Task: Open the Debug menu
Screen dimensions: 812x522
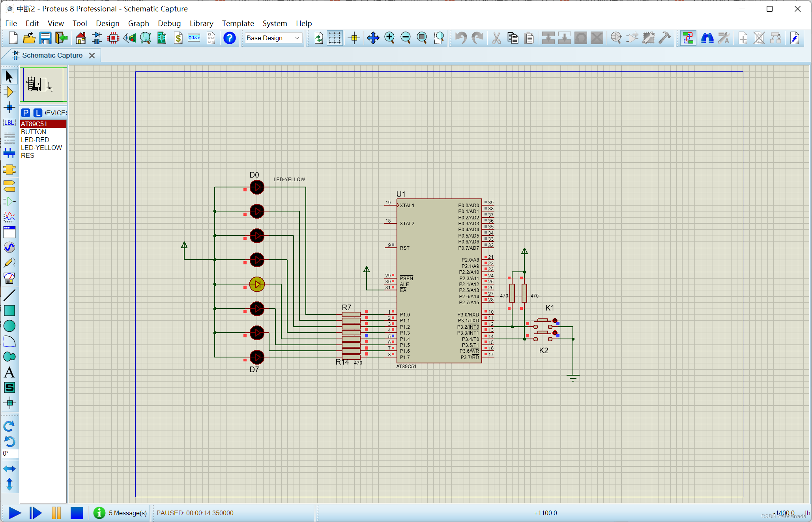Action: [169, 23]
